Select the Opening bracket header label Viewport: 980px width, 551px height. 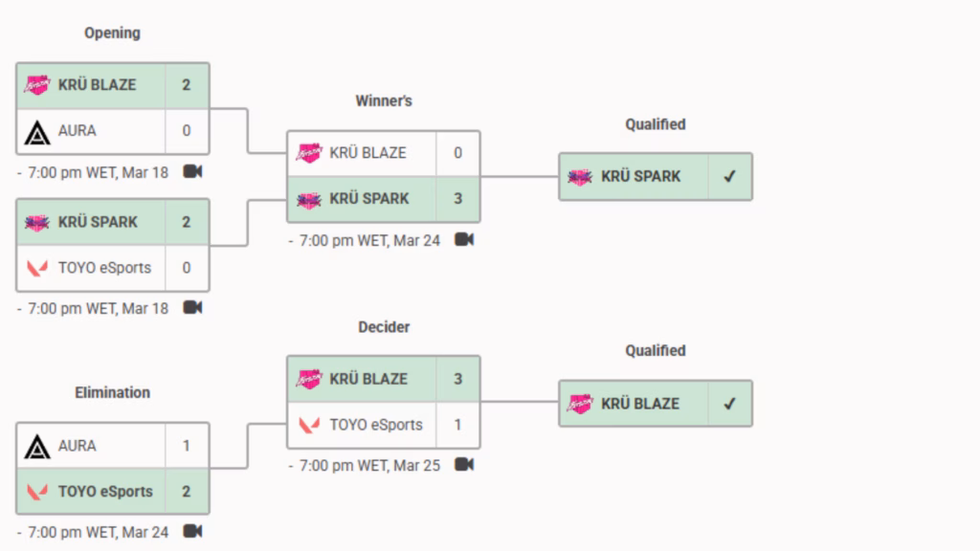click(112, 32)
